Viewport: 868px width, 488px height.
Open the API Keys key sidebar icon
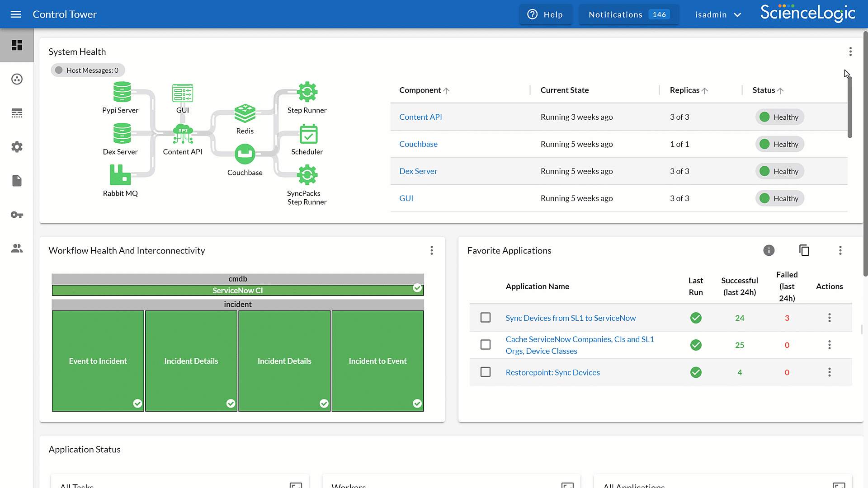17,215
